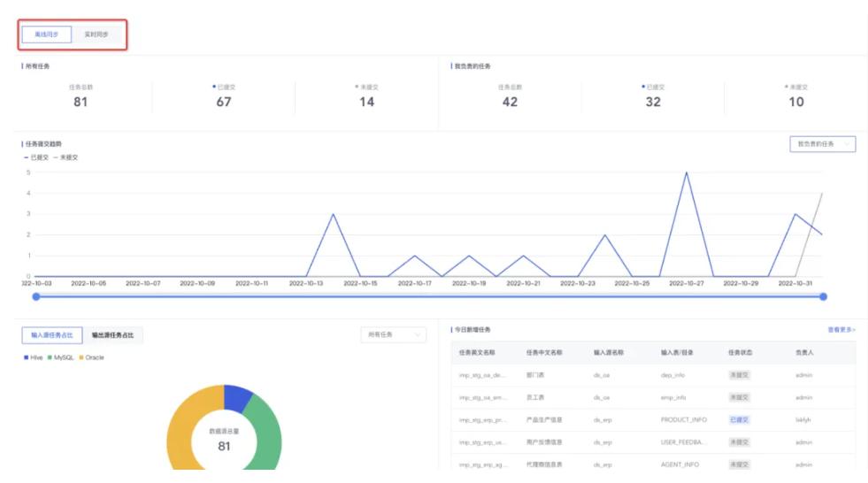
Task: Click the green MySQL pie slice
Action: point(265,433)
